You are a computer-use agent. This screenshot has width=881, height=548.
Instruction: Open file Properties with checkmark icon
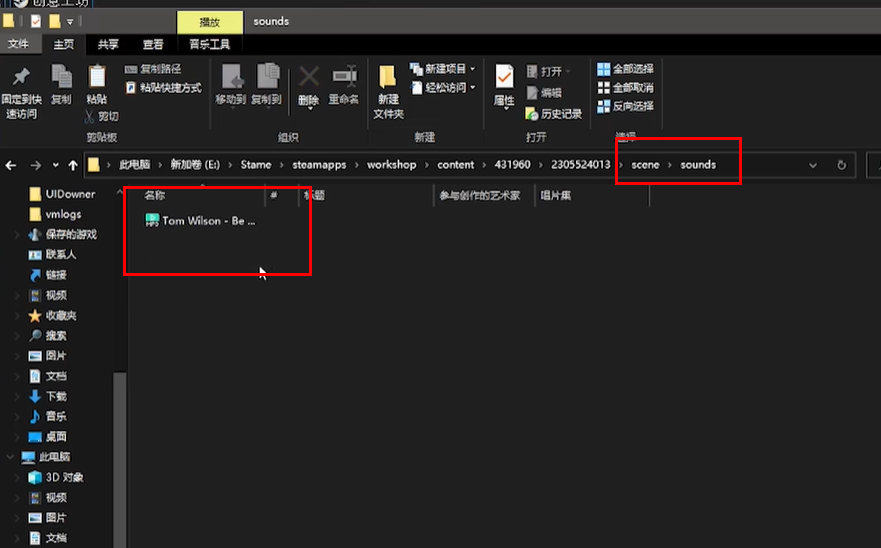(504, 85)
